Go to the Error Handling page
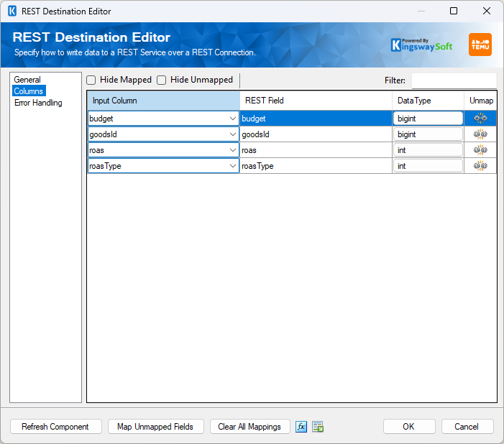Viewport: 504px width, 444px height. [x=38, y=103]
